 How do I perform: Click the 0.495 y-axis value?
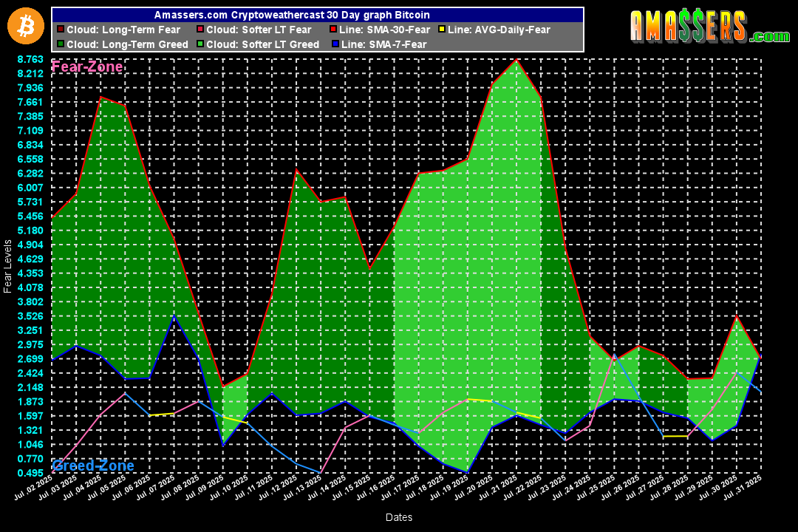tap(30, 473)
